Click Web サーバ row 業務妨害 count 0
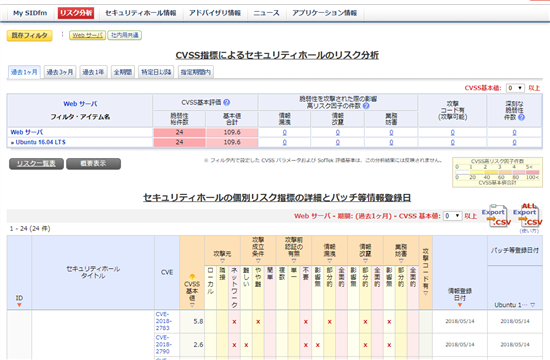 [391, 133]
